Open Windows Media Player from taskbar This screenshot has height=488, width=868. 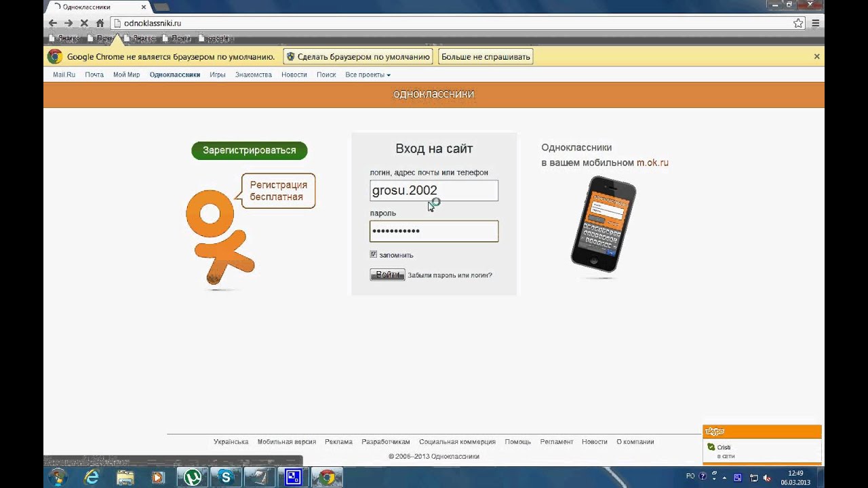tap(158, 477)
